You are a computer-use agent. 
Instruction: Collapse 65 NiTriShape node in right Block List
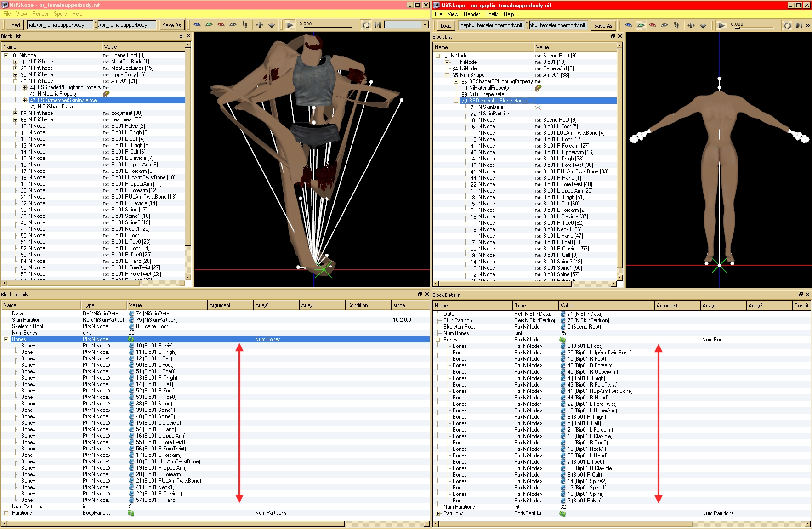447,75
